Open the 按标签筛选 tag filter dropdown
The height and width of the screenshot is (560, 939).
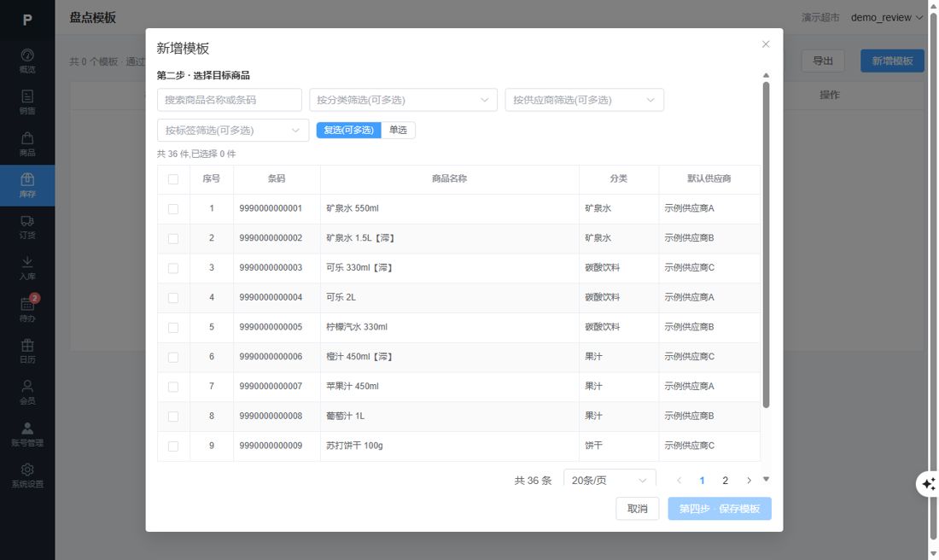(233, 131)
